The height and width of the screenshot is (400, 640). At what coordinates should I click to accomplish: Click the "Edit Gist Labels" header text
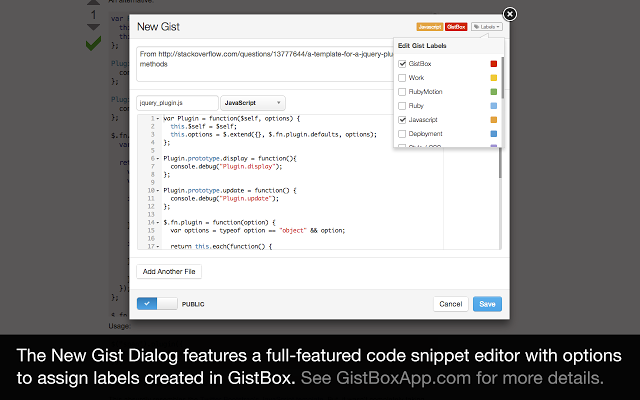tap(422, 46)
